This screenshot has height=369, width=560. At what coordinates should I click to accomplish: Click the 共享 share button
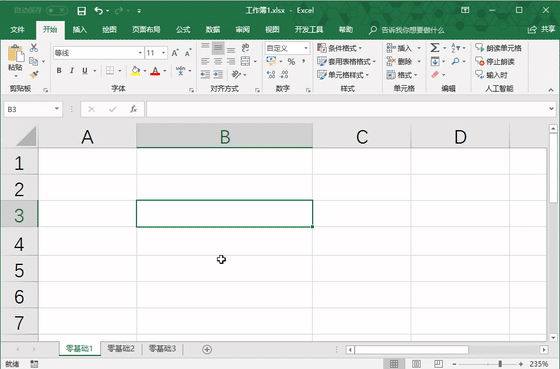pyautogui.click(x=541, y=29)
